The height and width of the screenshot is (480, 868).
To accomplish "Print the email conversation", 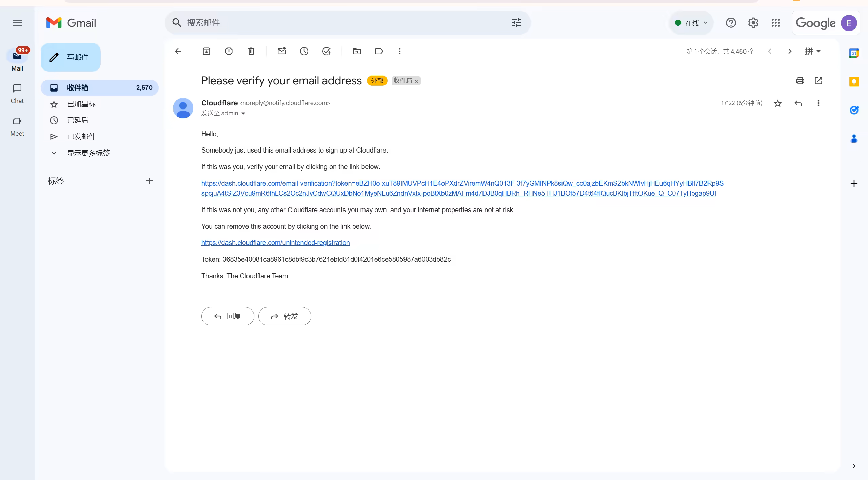I will 800,81.
